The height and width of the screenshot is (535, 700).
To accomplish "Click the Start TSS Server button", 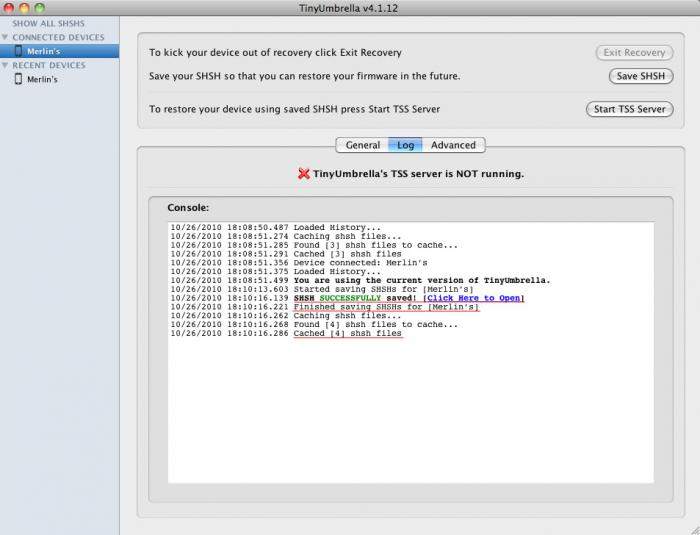I will [629, 109].
